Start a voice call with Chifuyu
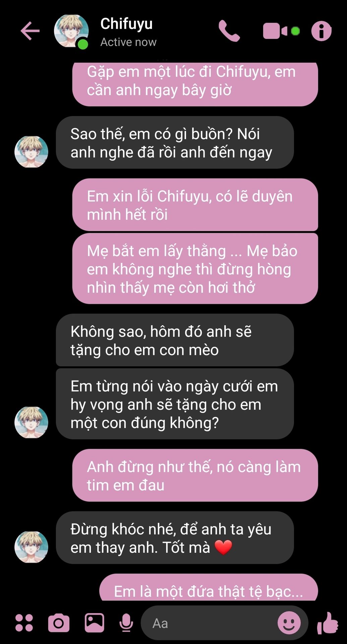The image size is (347, 644). 229,31
